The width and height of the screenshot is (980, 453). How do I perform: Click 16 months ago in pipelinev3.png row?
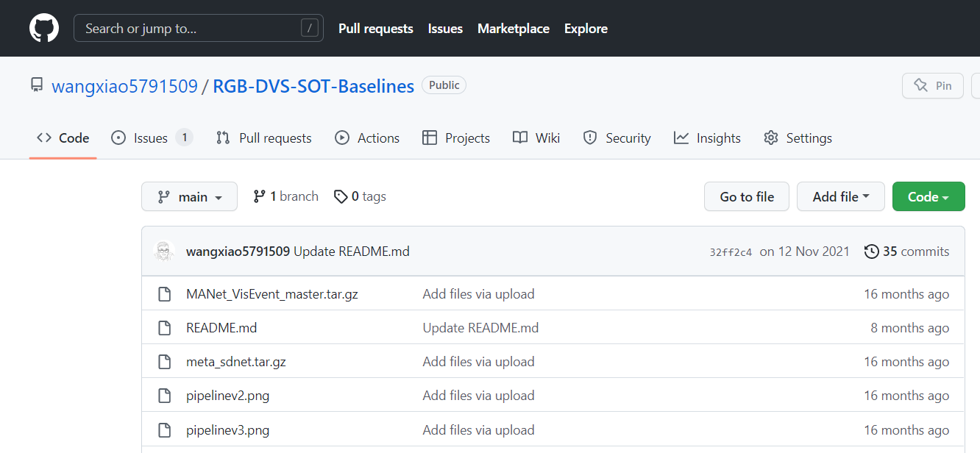click(x=906, y=430)
